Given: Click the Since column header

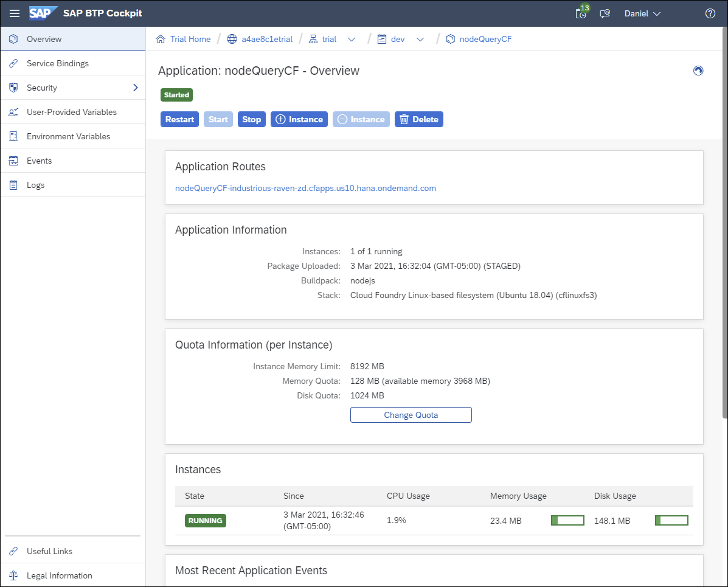Looking at the screenshot, I should [x=293, y=496].
